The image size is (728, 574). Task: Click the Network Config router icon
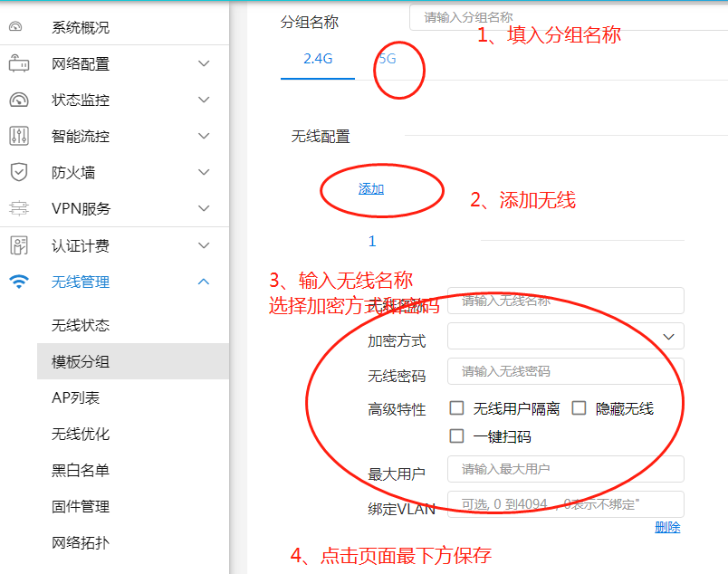[x=18, y=63]
